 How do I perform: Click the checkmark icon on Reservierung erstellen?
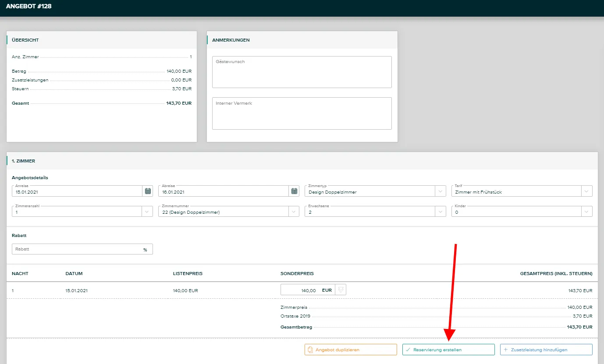408,350
